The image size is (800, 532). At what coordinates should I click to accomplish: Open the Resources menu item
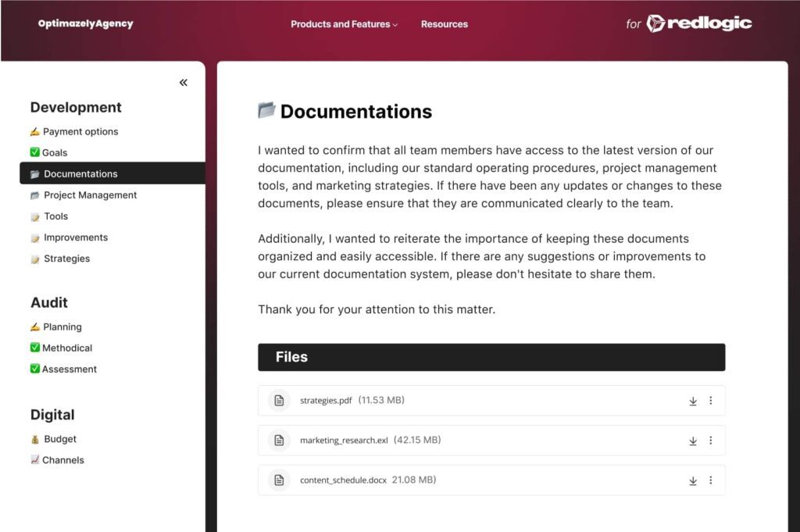pyautogui.click(x=445, y=24)
